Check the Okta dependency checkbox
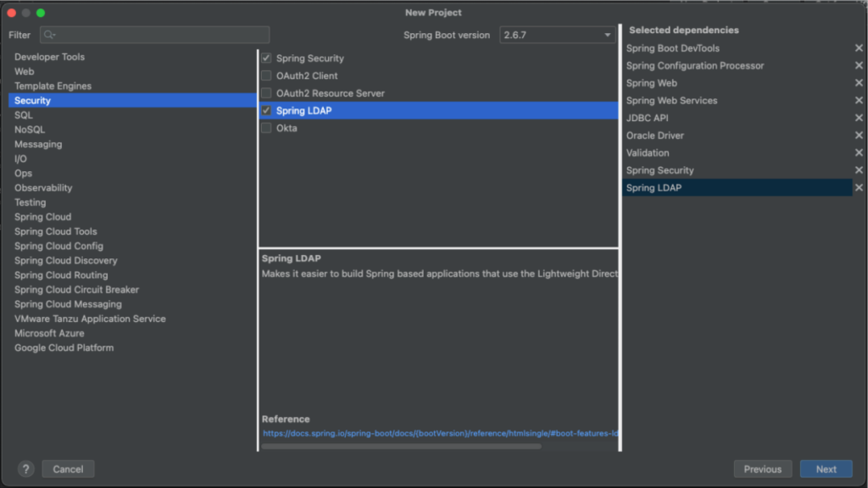Viewport: 868px width, 488px height. click(x=266, y=128)
